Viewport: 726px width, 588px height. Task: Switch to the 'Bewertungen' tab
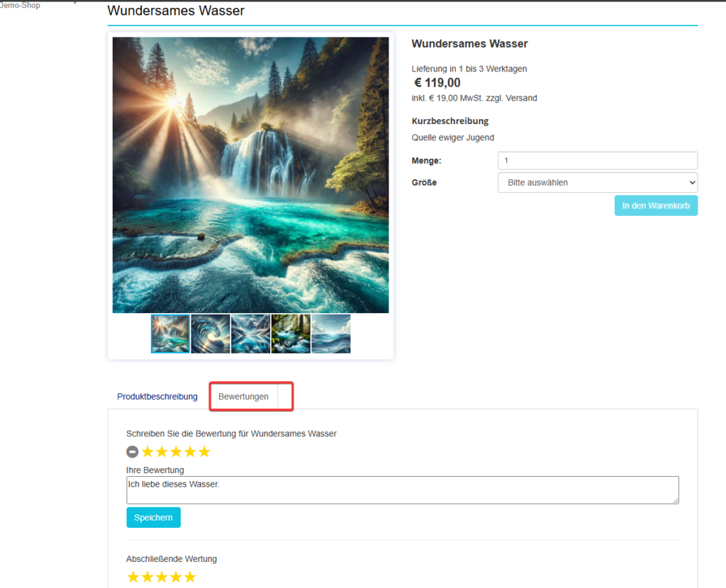pyautogui.click(x=245, y=397)
